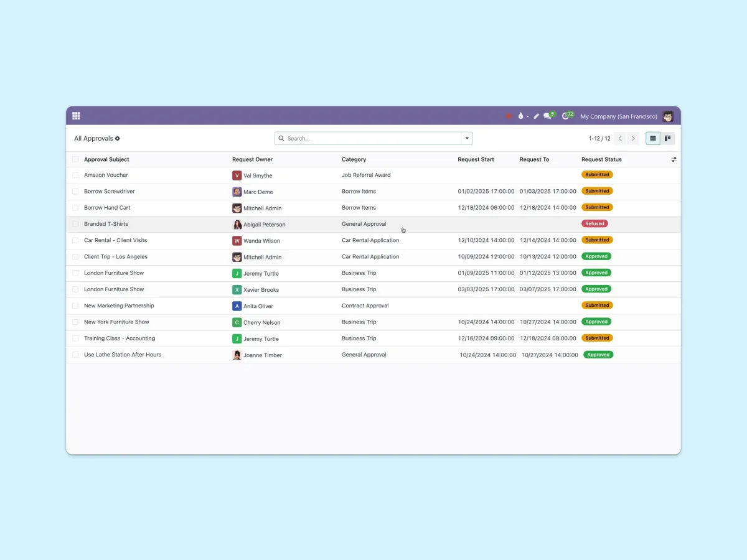Expand the search options dropdown arrow
The height and width of the screenshot is (560, 747).
pyautogui.click(x=467, y=139)
